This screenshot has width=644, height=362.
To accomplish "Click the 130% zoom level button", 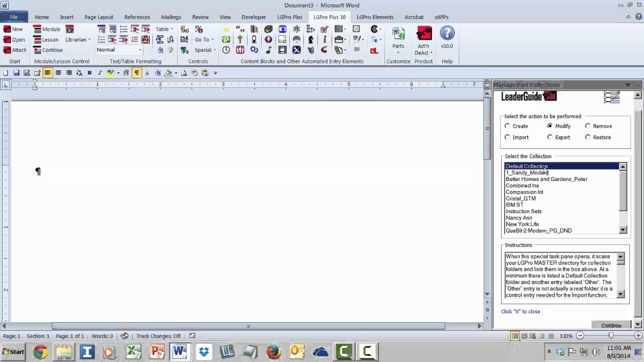I will (566, 336).
